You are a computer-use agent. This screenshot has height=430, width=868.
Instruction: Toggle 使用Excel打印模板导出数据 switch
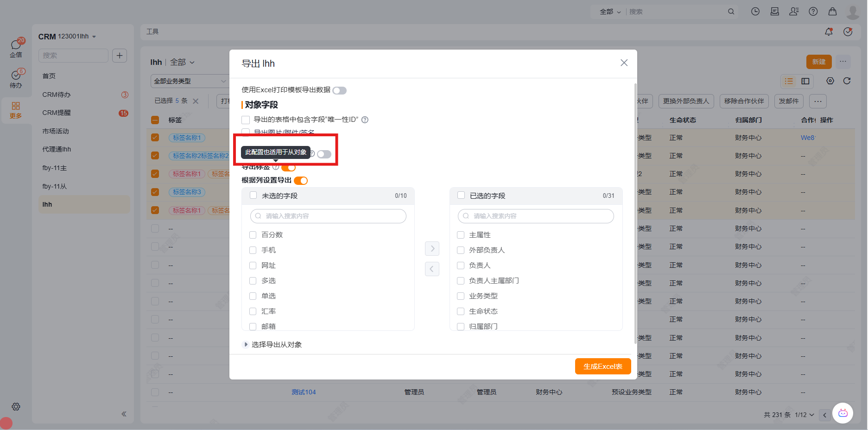tap(340, 90)
